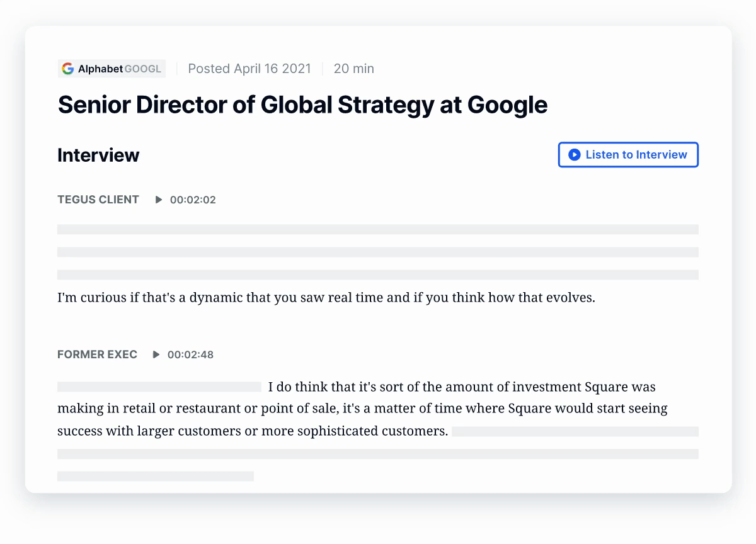The image size is (756, 544).
Task: Click the Listen to Interview button
Action: click(x=628, y=154)
